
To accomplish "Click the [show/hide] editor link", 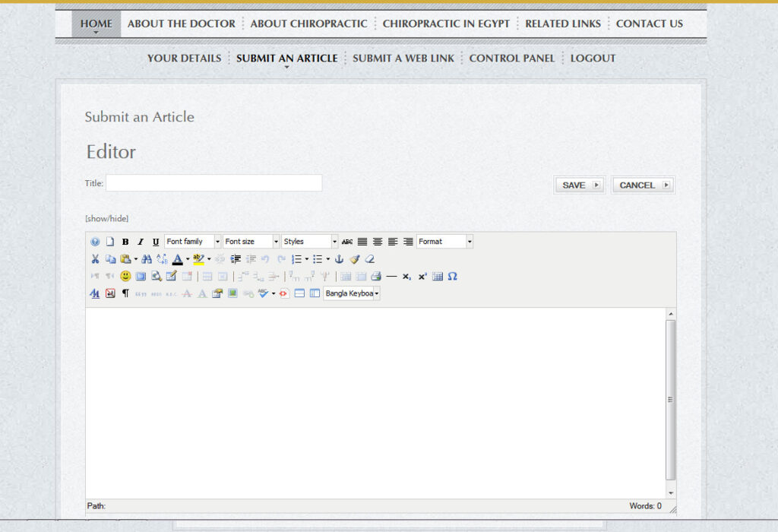I will [x=106, y=218].
